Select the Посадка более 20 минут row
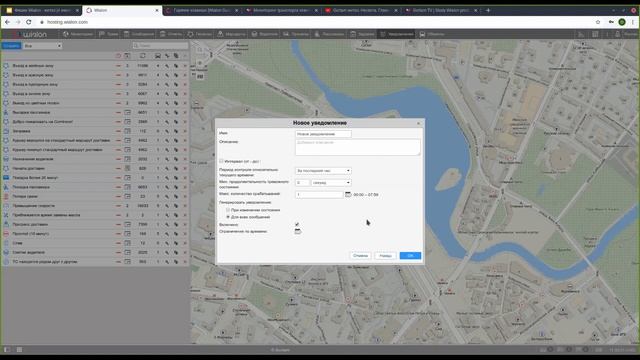Image resolution: width=640 pixels, height=360 pixels. tap(96, 178)
